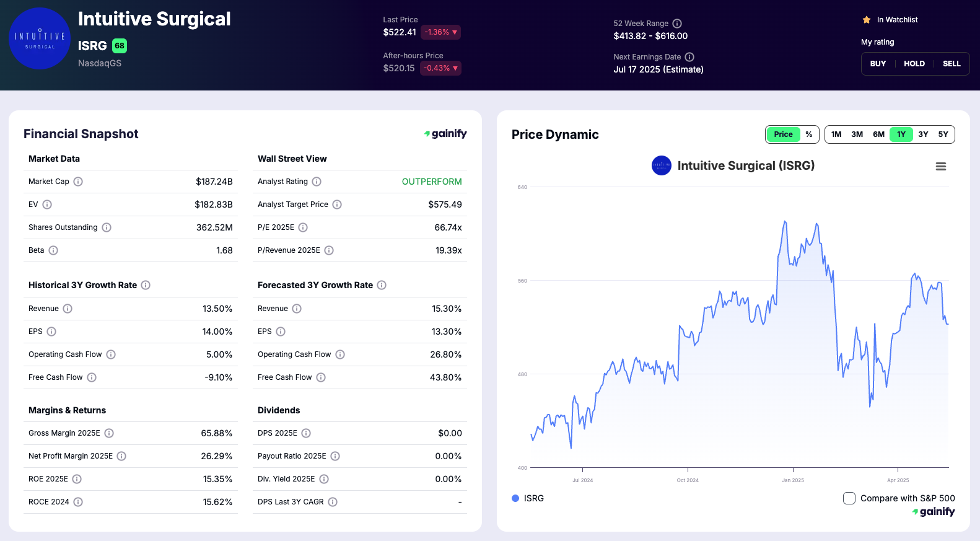Click the Analyst Target Price value $575.49

coord(445,205)
